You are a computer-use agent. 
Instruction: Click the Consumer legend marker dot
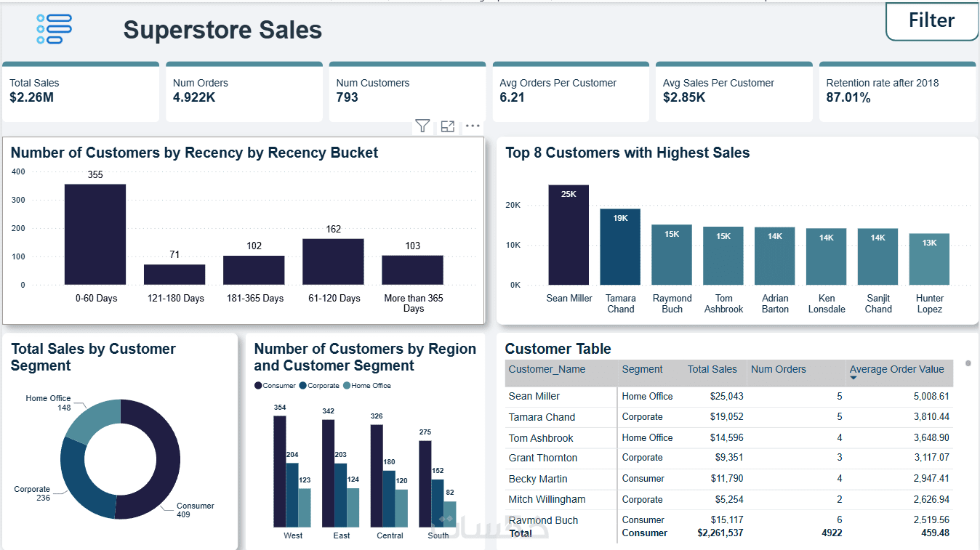(258, 386)
